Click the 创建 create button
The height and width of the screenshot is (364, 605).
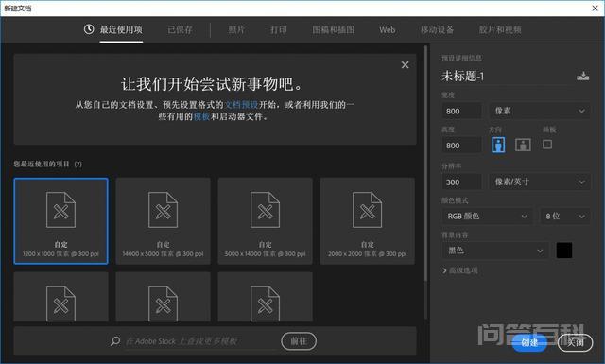pos(529,342)
